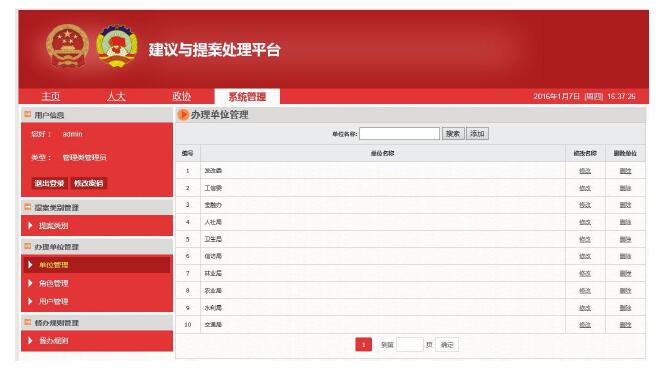Click 删除 link for 工信委
671x373 pixels.
pyautogui.click(x=625, y=188)
